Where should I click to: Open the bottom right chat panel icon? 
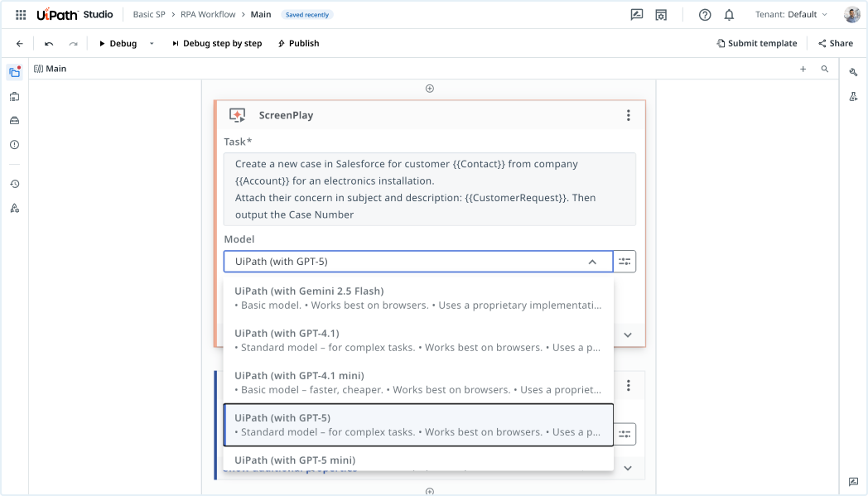click(x=854, y=482)
